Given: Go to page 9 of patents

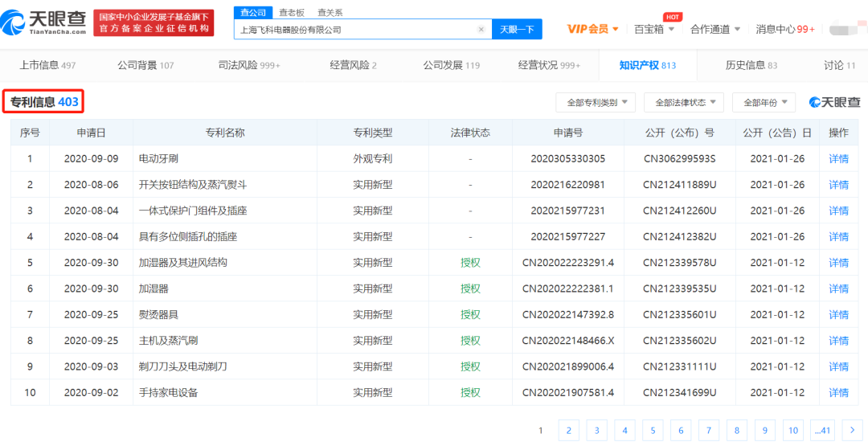Looking at the screenshot, I should tap(764, 430).
